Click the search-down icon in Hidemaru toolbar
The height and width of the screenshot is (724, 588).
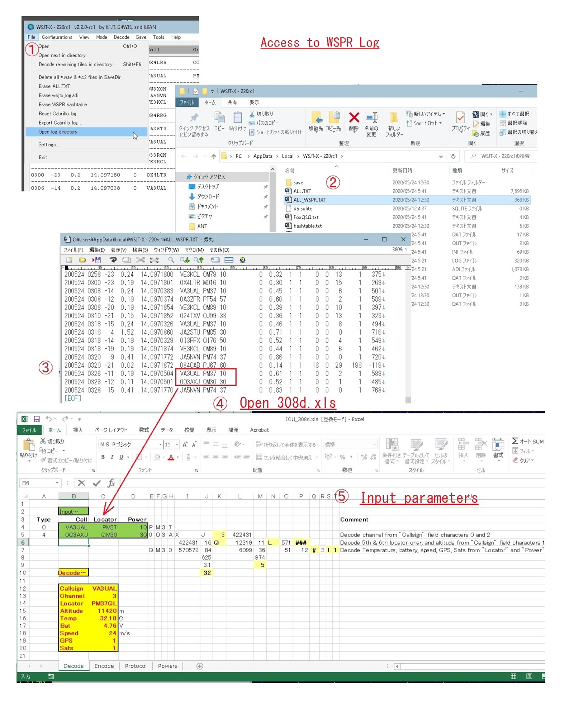pyautogui.click(x=185, y=260)
